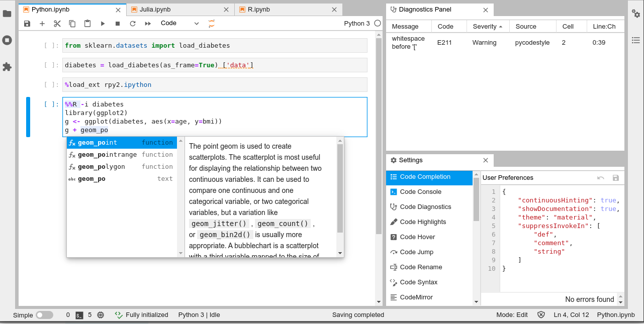The width and height of the screenshot is (644, 324).
Task: Sort diagnostics by the Severity column
Action: click(x=488, y=26)
